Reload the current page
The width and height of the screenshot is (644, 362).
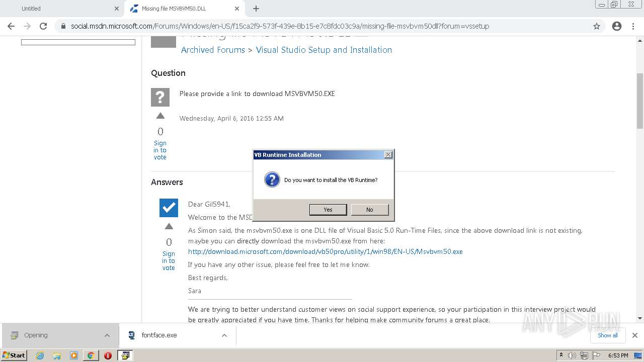(43, 26)
